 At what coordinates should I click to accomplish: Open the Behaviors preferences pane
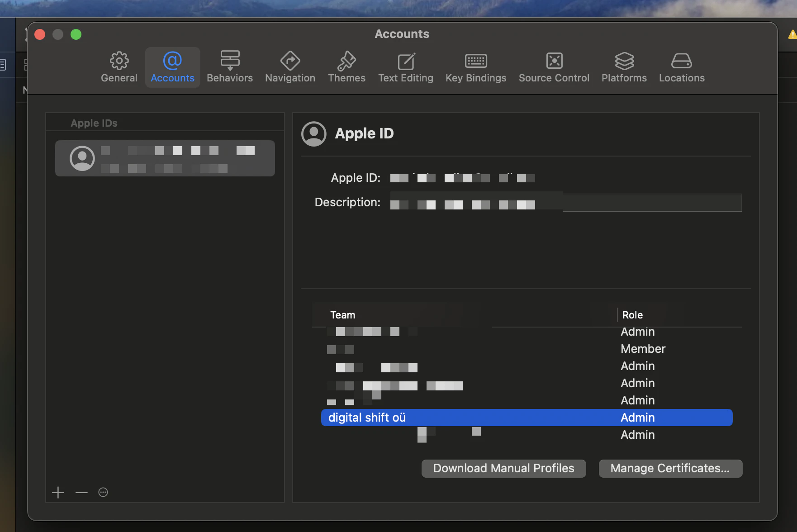pyautogui.click(x=230, y=67)
